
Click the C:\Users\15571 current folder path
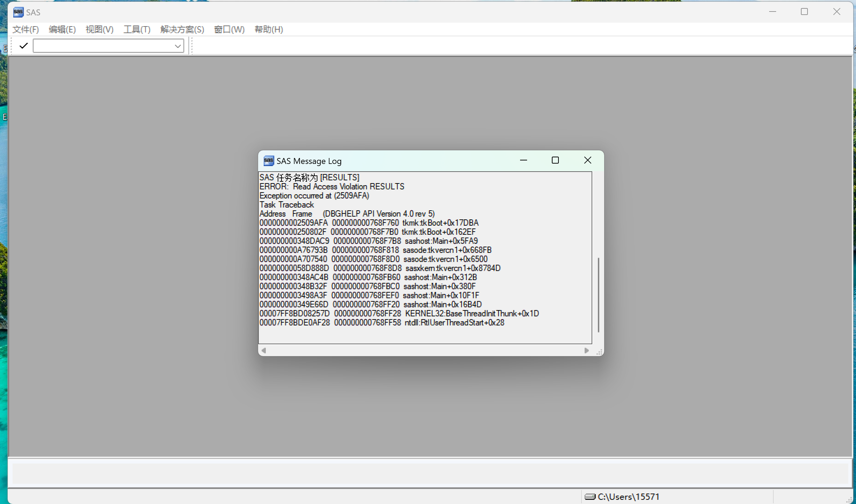pyautogui.click(x=628, y=497)
